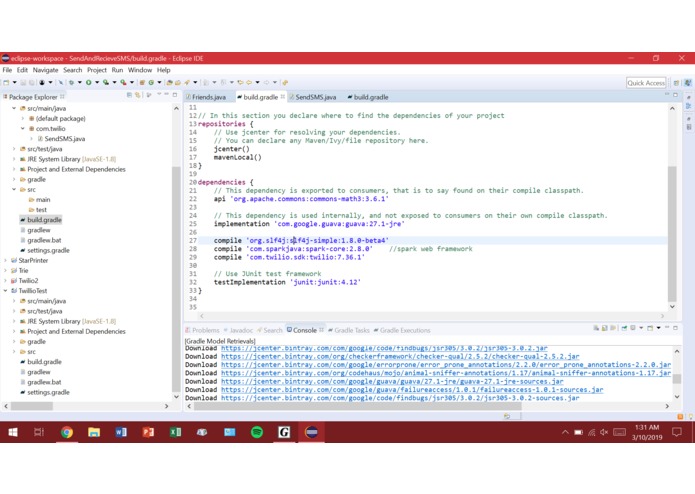The width and height of the screenshot is (695, 494).
Task: Open the checker-qual-2.5.2.jar download link
Action: (400, 356)
